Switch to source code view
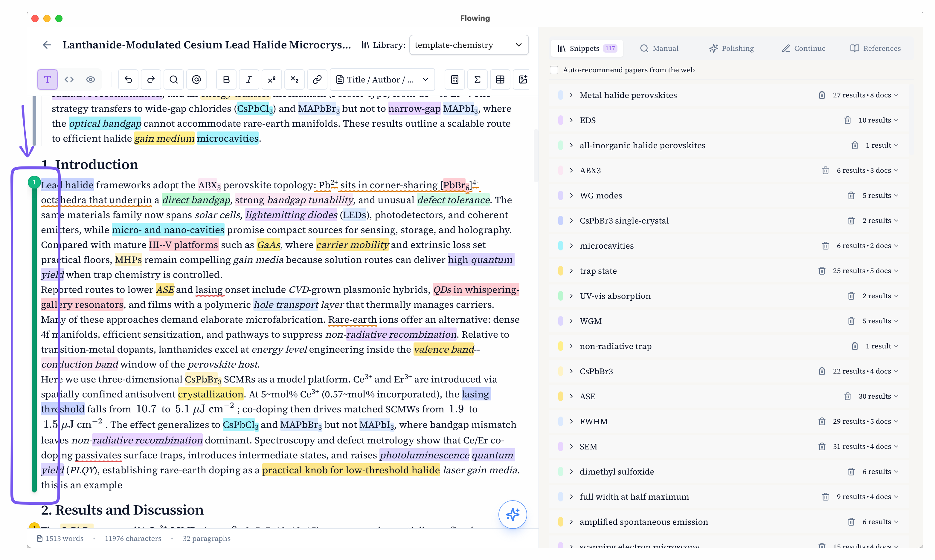Image resolution: width=935 pixels, height=560 pixels. tap(69, 79)
